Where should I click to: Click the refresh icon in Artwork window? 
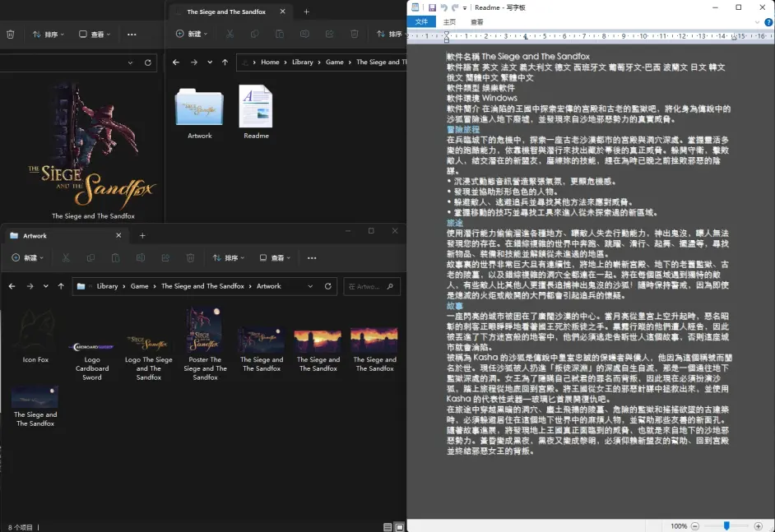click(x=328, y=286)
